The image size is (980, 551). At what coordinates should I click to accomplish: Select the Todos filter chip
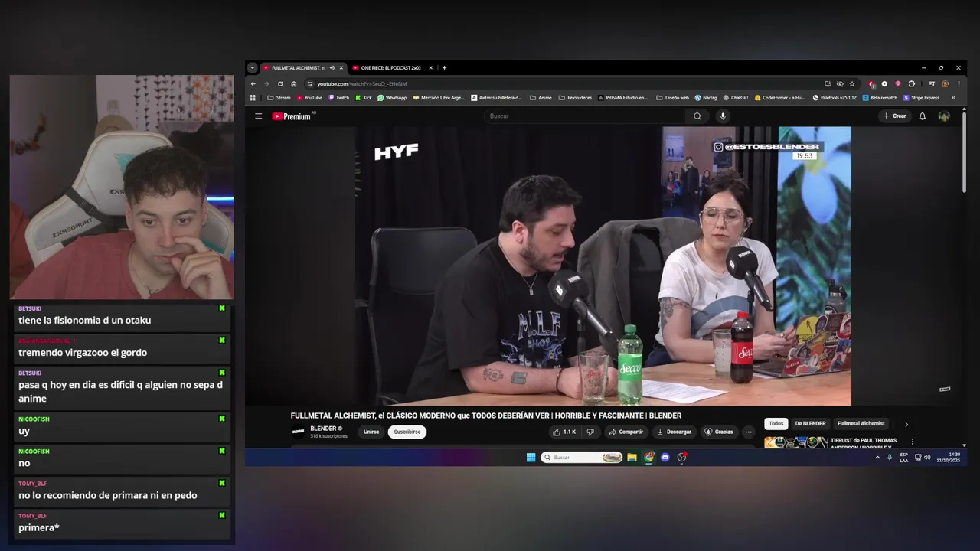(x=776, y=424)
